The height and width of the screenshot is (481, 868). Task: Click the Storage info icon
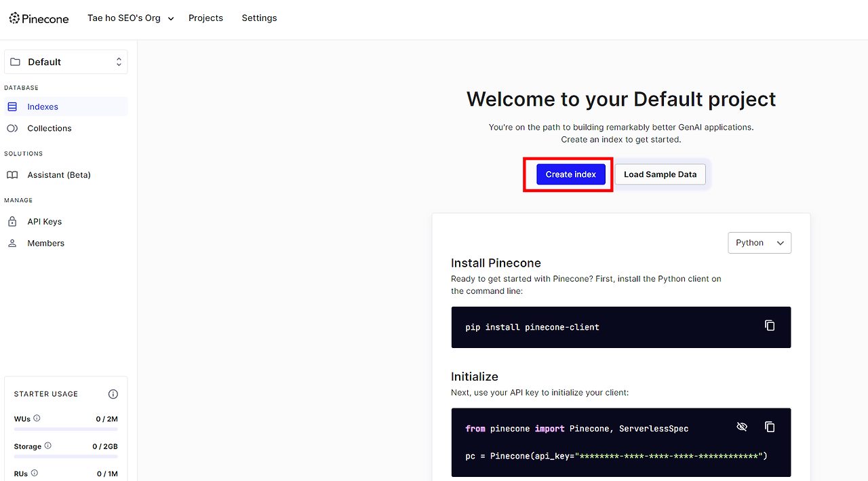click(x=47, y=446)
